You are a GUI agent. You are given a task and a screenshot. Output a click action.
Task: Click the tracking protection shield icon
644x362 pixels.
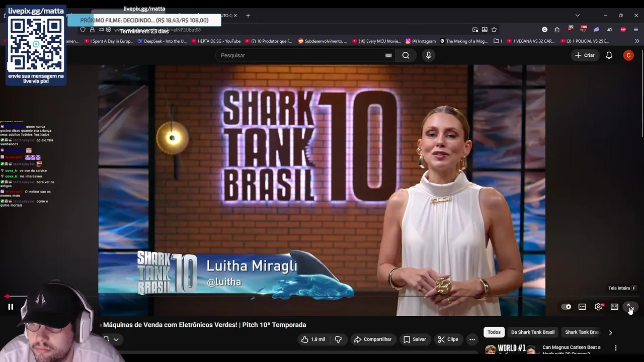[x=83, y=30]
